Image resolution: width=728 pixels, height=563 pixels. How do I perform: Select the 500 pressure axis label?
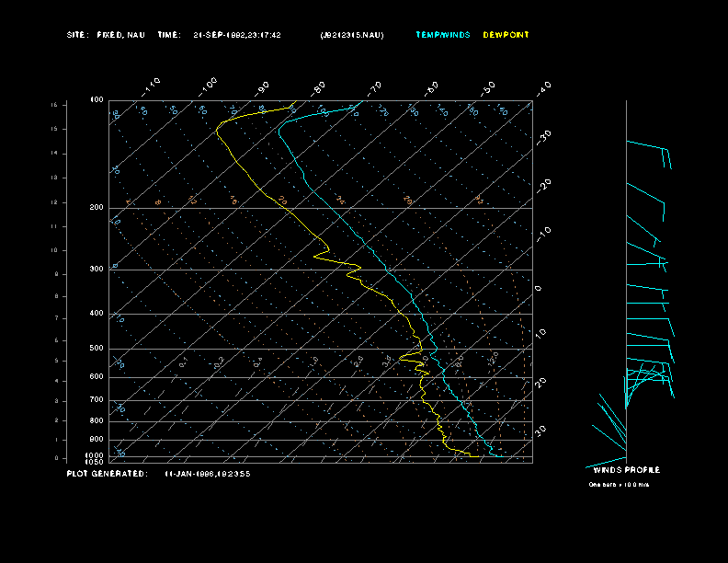pyautogui.click(x=97, y=349)
